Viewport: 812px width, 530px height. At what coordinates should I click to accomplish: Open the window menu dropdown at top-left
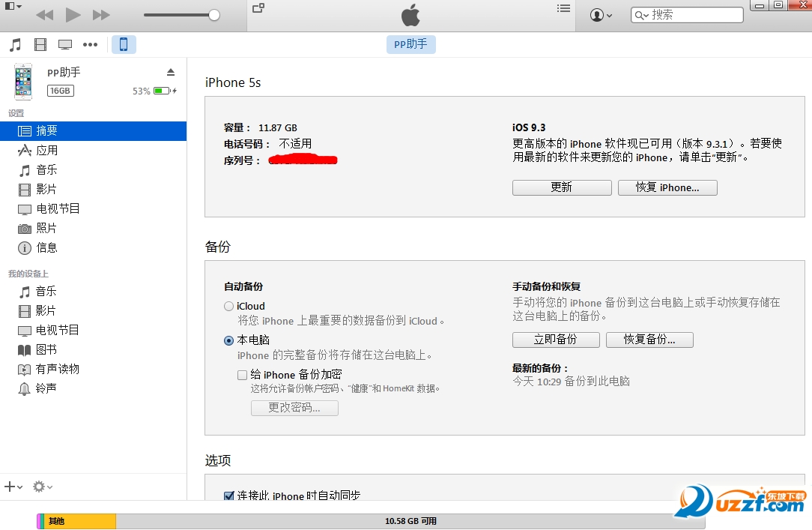[13, 6]
